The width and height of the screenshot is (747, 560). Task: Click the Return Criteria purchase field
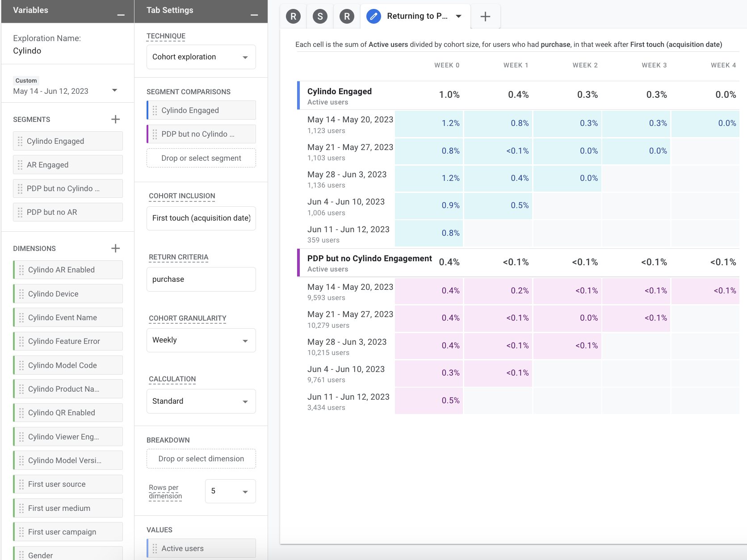pos(201,279)
